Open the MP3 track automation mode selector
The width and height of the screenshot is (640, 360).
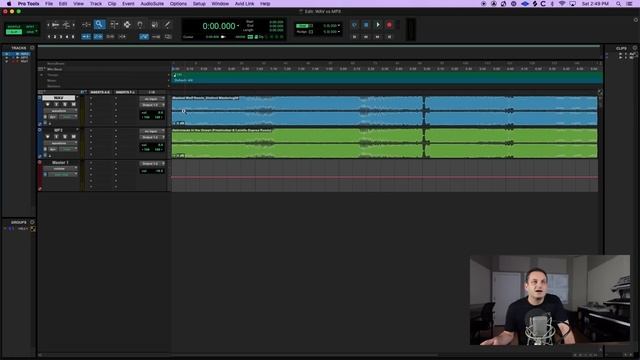(x=69, y=149)
